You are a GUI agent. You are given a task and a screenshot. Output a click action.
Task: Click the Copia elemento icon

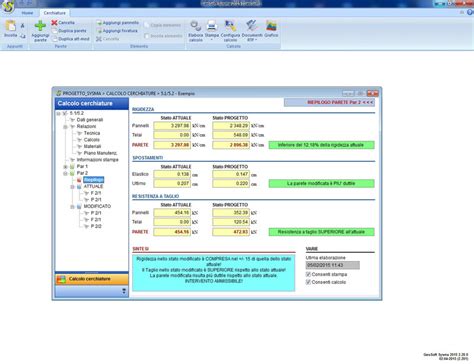[x=147, y=25]
